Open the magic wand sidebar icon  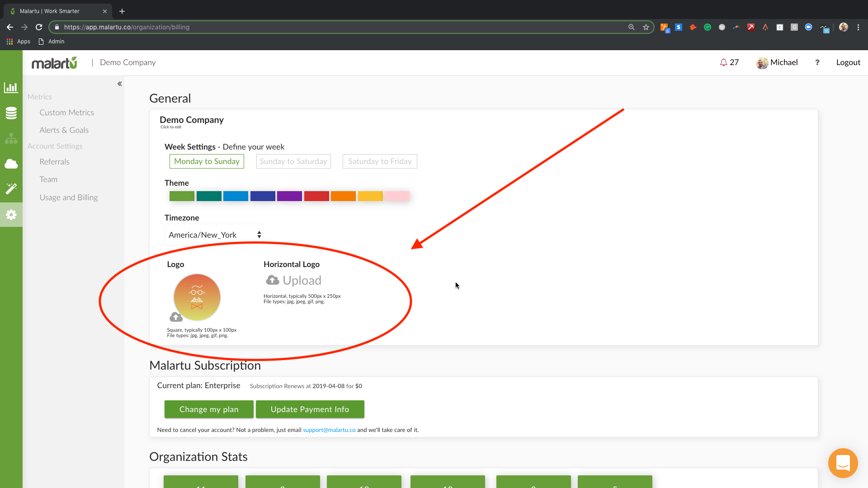point(11,189)
